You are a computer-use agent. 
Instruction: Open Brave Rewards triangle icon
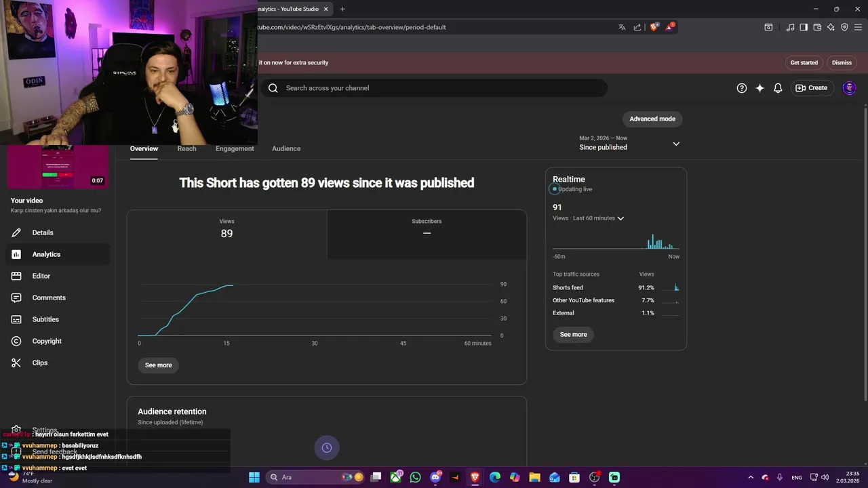pyautogui.click(x=670, y=27)
